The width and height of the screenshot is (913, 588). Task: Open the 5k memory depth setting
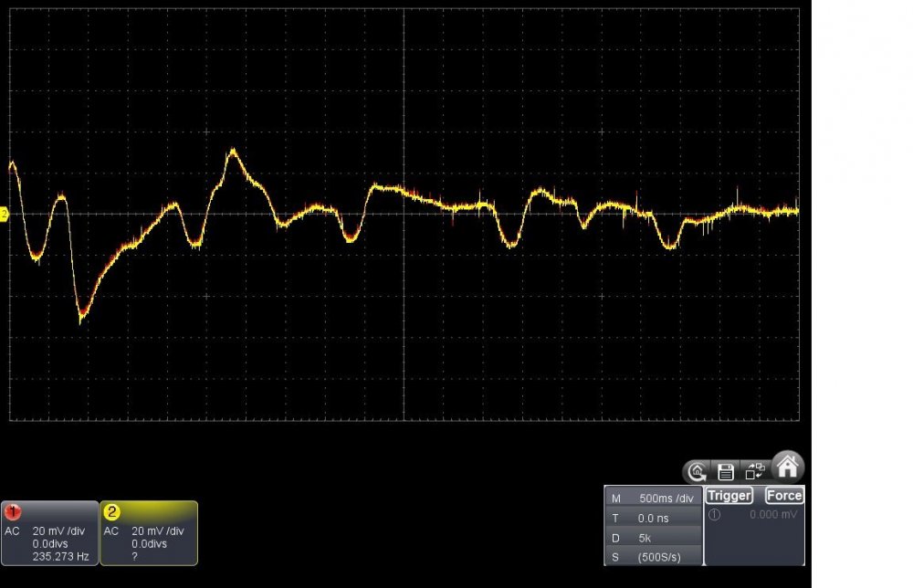point(645,538)
